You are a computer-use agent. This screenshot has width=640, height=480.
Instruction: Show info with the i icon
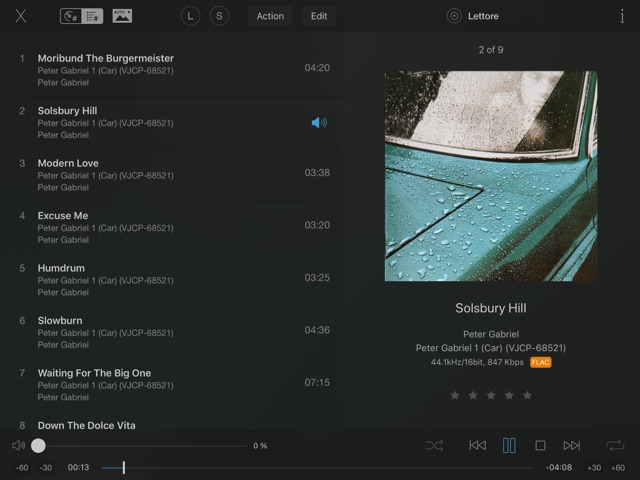620,16
